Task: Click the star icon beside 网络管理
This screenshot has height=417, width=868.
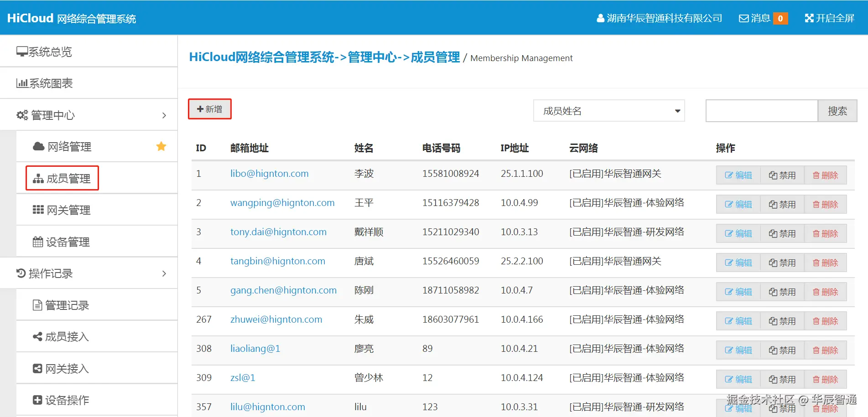Action: (161, 146)
